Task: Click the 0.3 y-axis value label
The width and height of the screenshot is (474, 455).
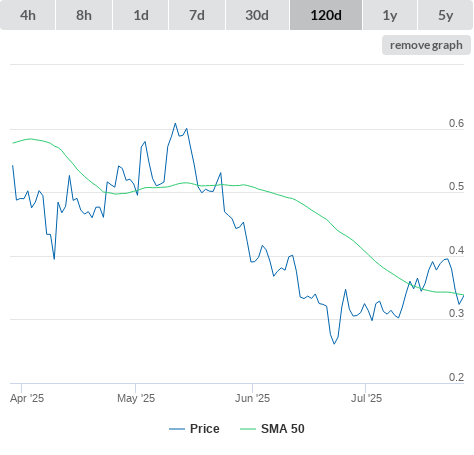Action: [x=456, y=313]
